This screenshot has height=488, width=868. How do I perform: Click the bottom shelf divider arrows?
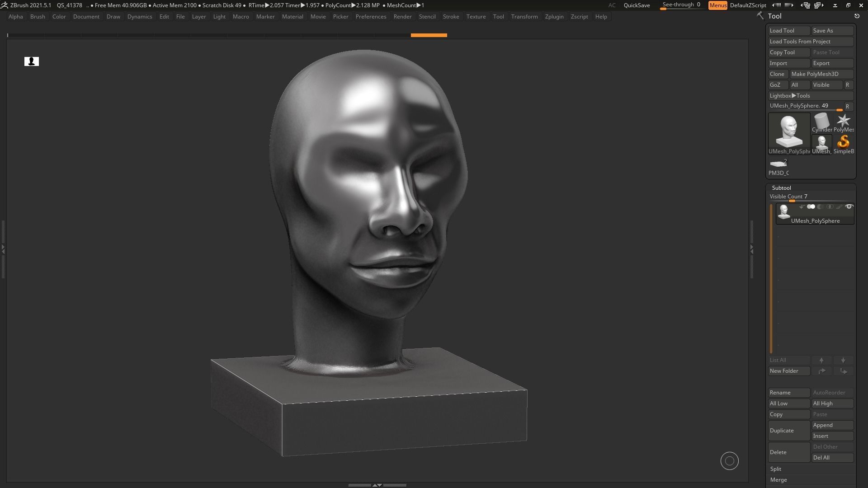[377, 485]
